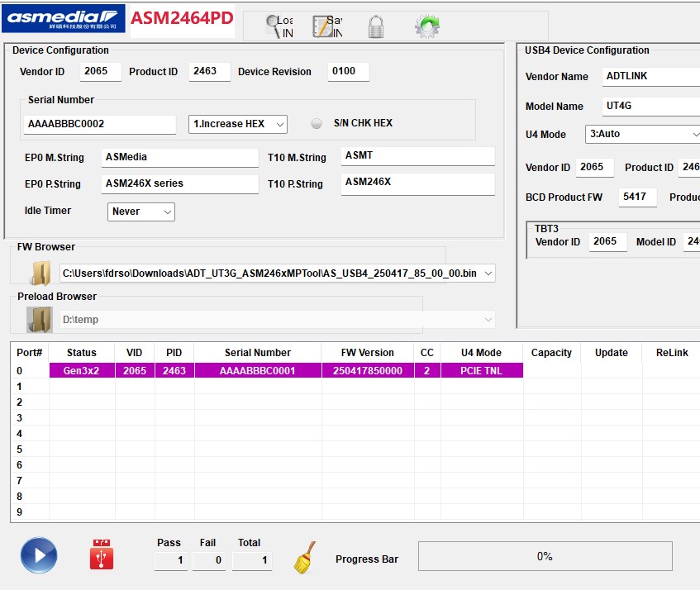Click the FW Version column header
This screenshot has width=700, height=590.
click(368, 353)
